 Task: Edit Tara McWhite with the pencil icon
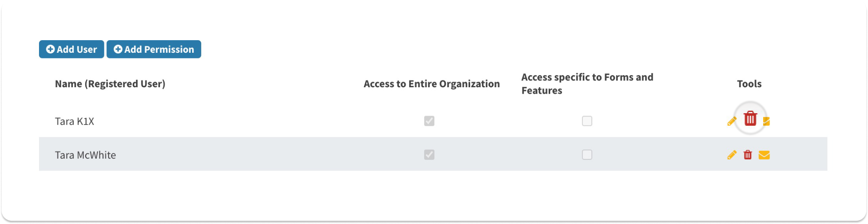(732, 155)
